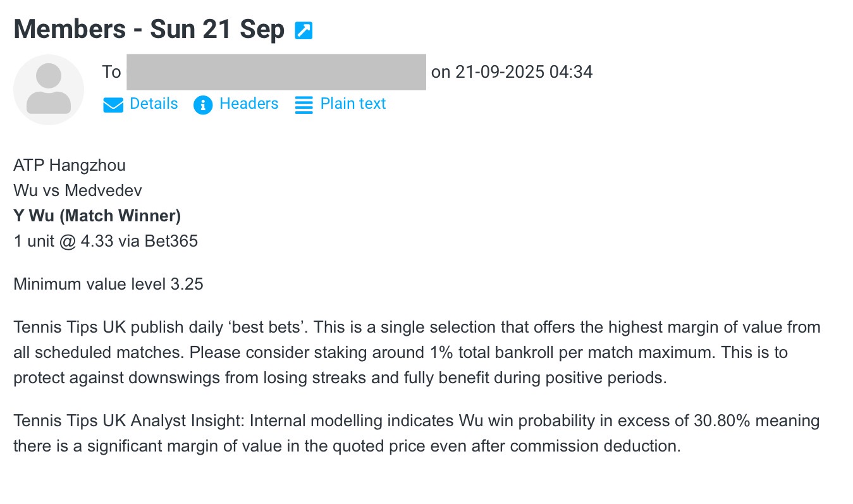The height and width of the screenshot is (504, 853).
Task: Click the lines icon beside Plain text
Action: [304, 105]
